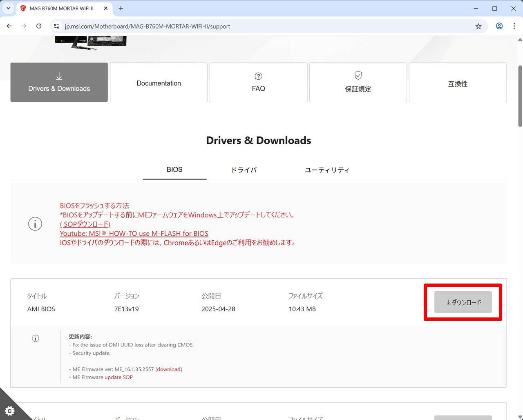The width and height of the screenshot is (523, 420).
Task: Open the SOPダウンロード link
Action: tap(85, 224)
